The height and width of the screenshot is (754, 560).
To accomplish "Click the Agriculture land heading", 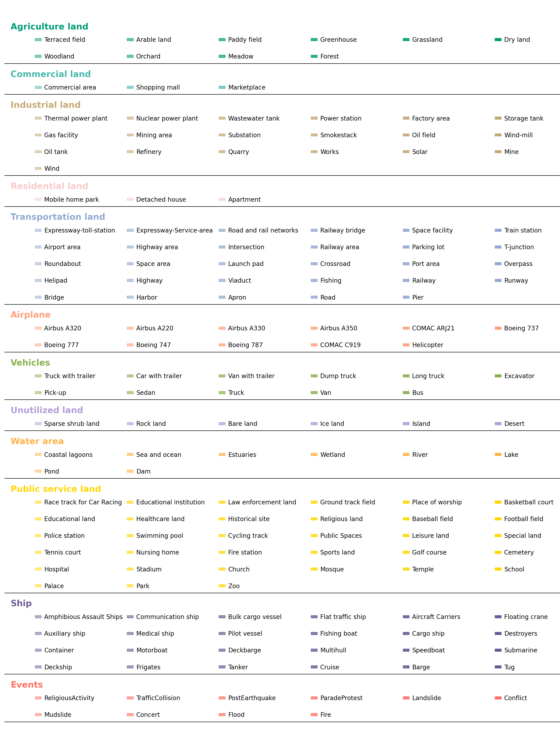I will (49, 26).
